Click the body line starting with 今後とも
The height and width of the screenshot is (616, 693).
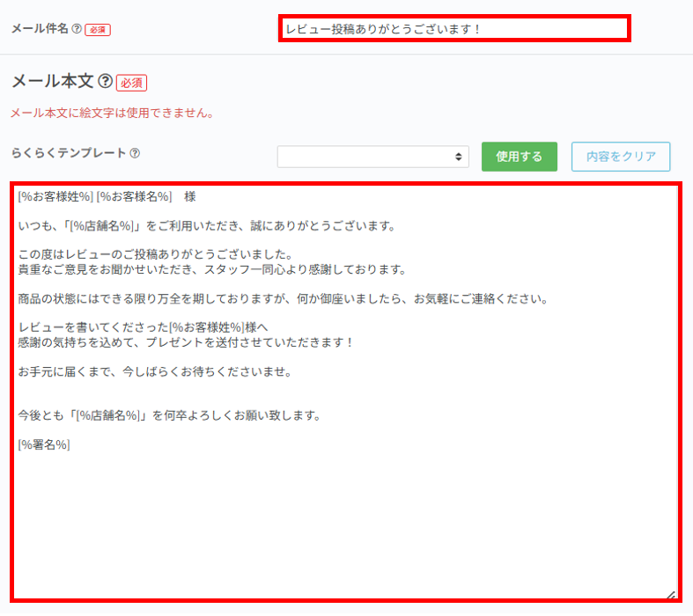tap(169, 415)
